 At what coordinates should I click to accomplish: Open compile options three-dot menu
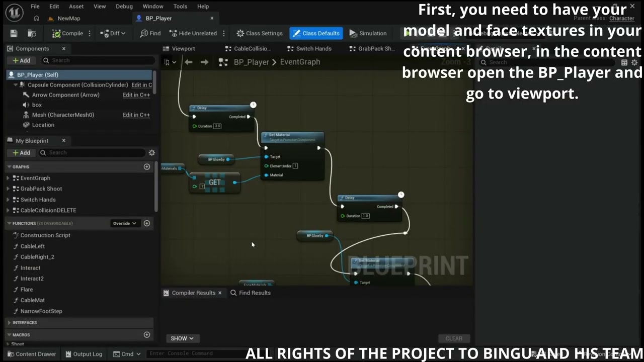[90, 33]
